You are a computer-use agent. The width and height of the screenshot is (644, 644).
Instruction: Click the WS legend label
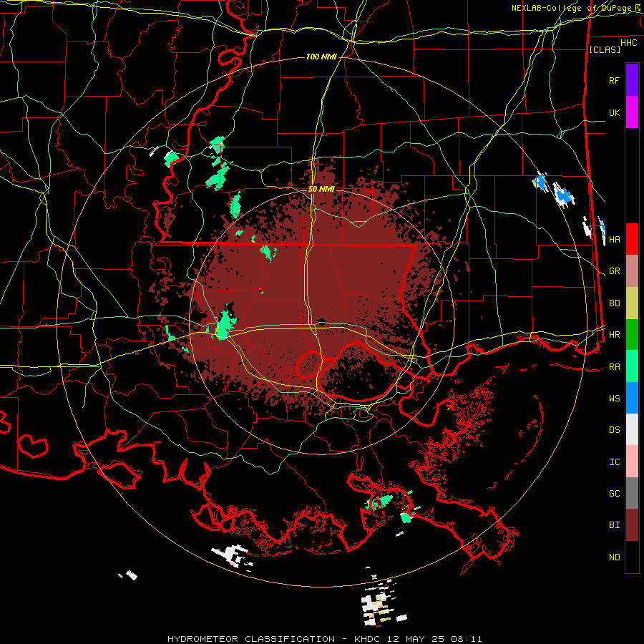(614, 398)
